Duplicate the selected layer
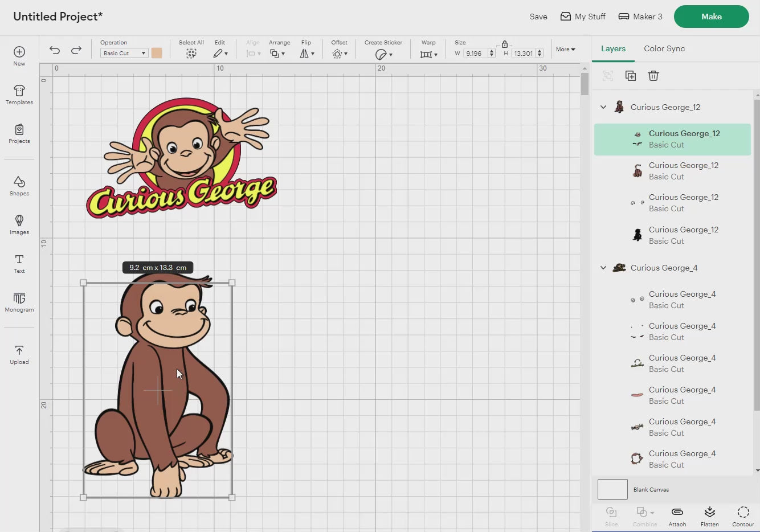The image size is (760, 532). click(631, 76)
